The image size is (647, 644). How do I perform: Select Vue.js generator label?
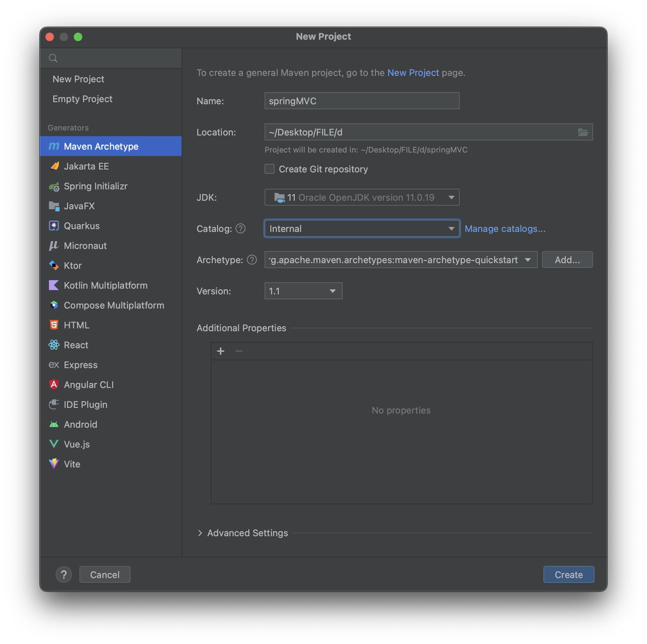pos(77,444)
